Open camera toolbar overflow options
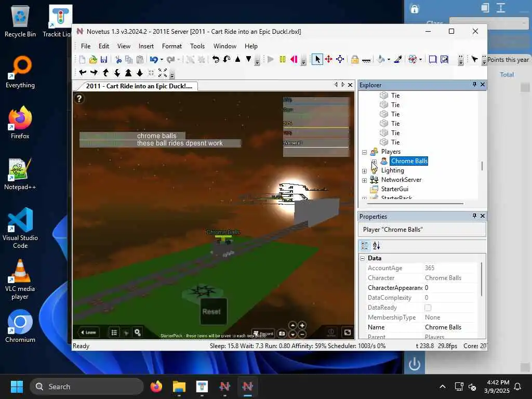This screenshot has width=532, height=399. click(x=172, y=75)
